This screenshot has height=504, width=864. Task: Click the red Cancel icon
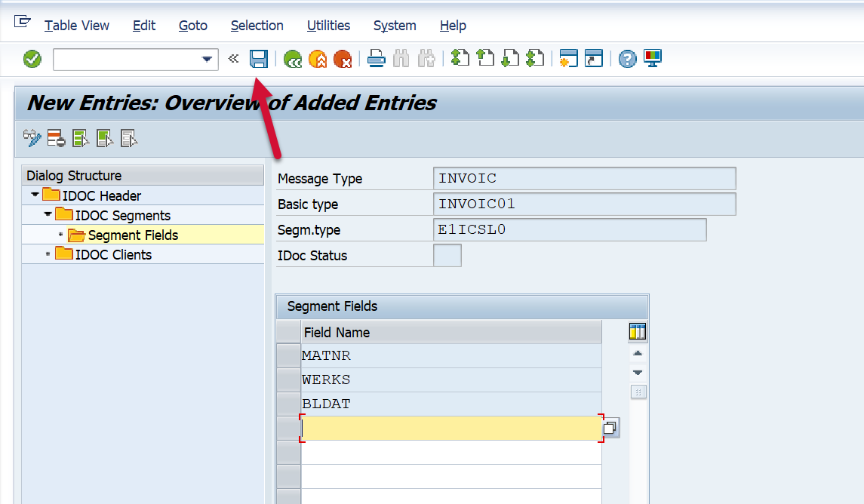coord(343,59)
